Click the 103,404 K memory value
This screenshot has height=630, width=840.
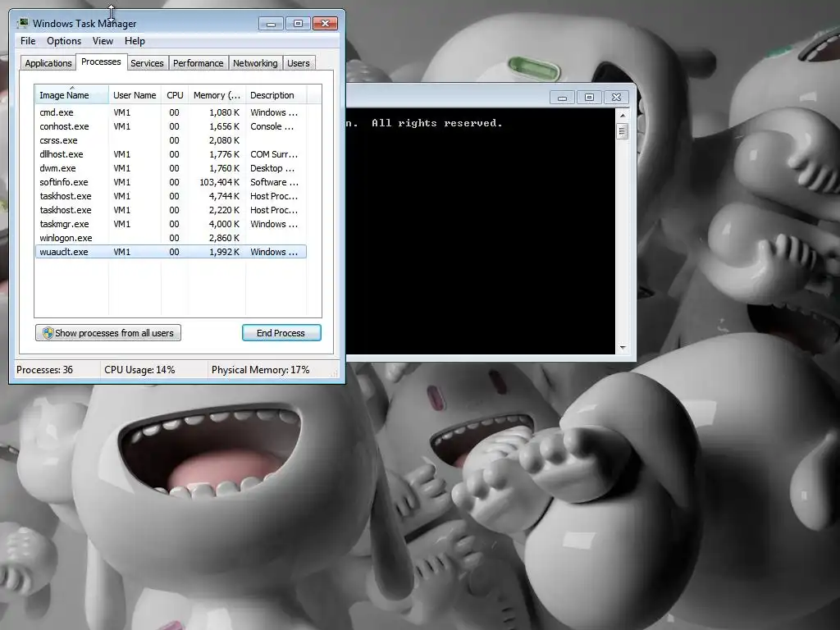219,182
